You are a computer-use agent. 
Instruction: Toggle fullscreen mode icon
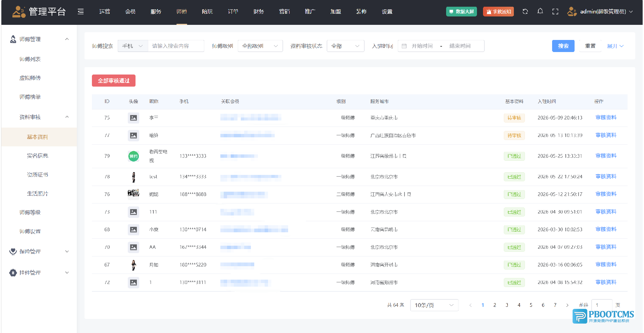click(555, 11)
